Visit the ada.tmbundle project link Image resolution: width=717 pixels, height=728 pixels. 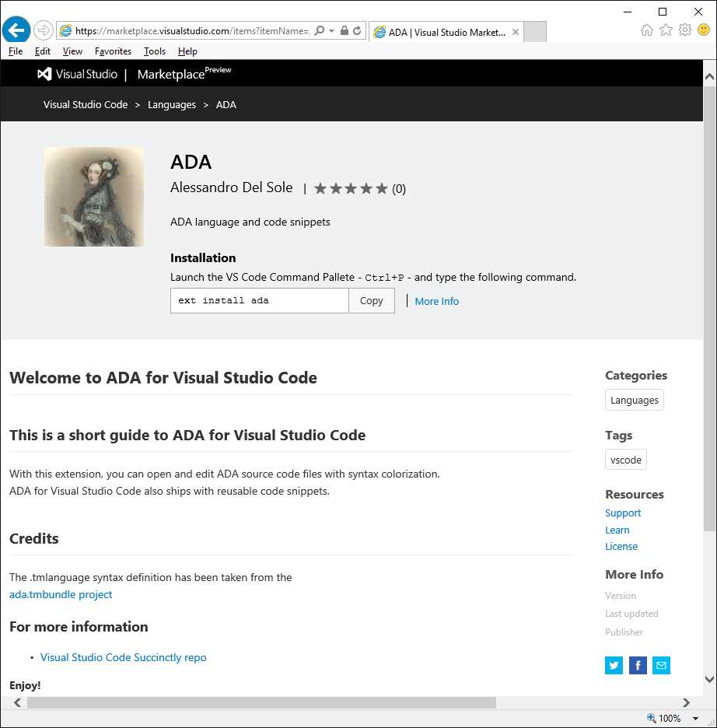tap(60, 594)
